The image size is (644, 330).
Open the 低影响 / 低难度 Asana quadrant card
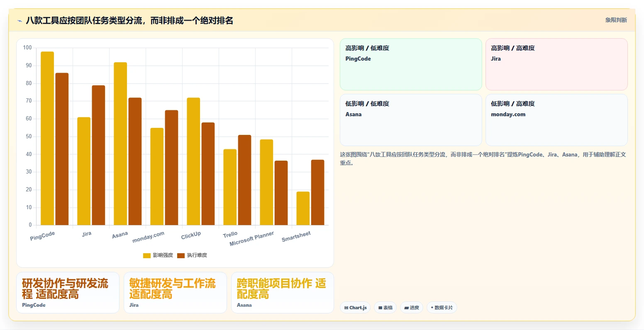coord(411,120)
